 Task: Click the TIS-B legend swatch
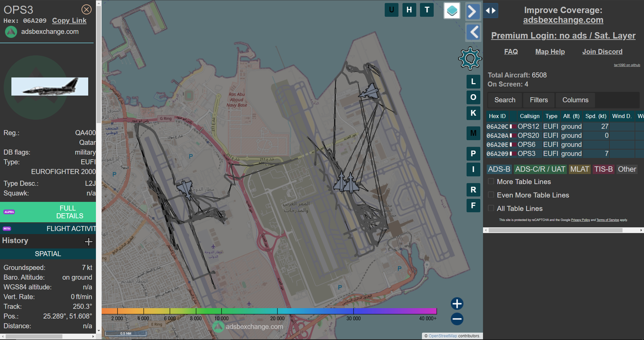tap(603, 169)
